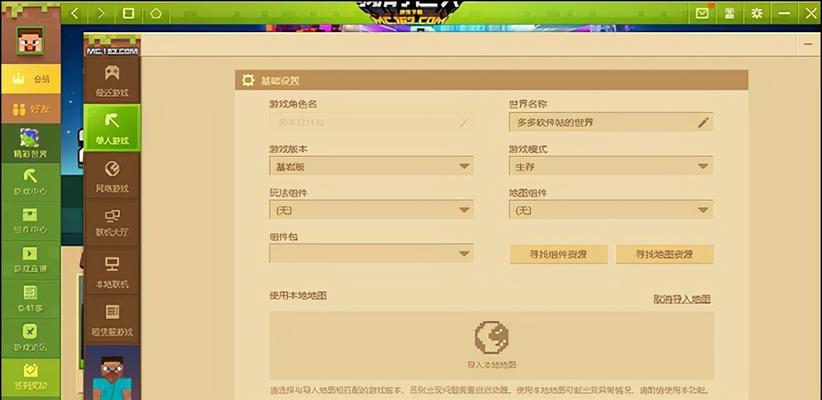
Task: Open the 好友 friends tab
Action: 30,109
